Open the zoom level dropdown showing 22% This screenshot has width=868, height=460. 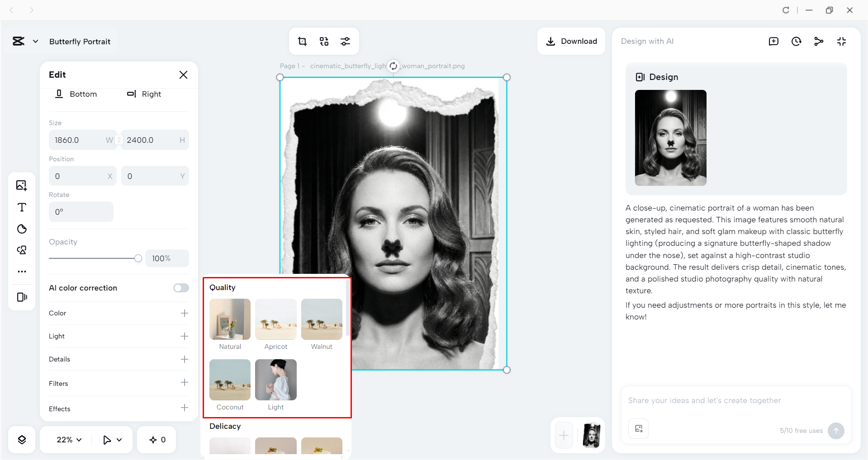(x=68, y=439)
